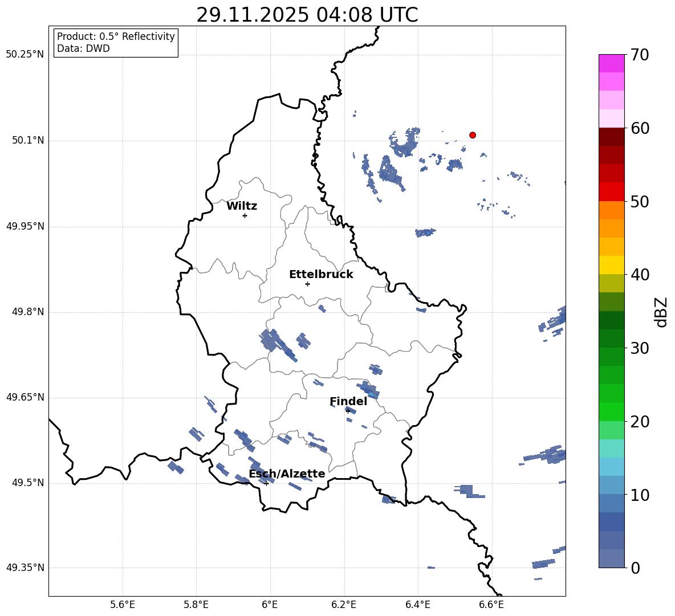
Task: Click the yellow swatch above 40
Action: [x=611, y=265]
